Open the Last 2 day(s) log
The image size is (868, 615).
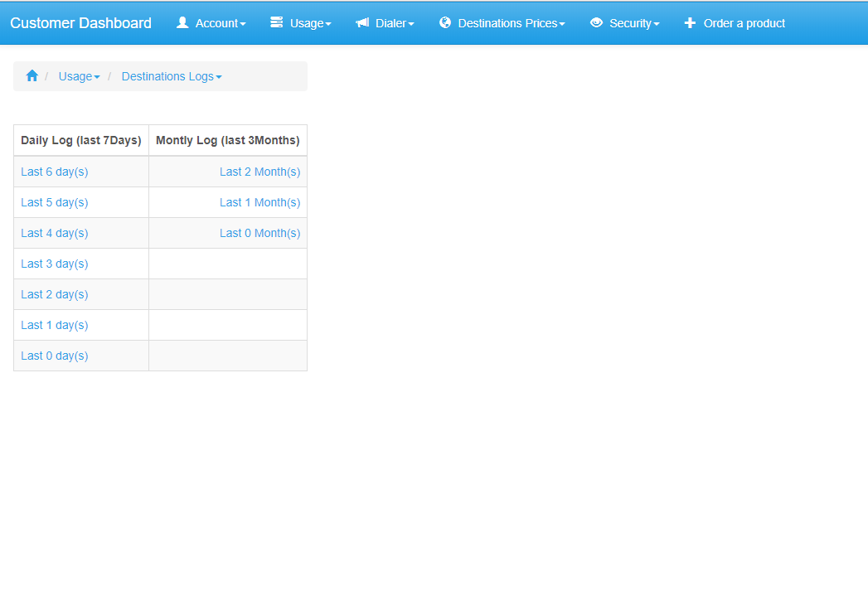coord(54,294)
